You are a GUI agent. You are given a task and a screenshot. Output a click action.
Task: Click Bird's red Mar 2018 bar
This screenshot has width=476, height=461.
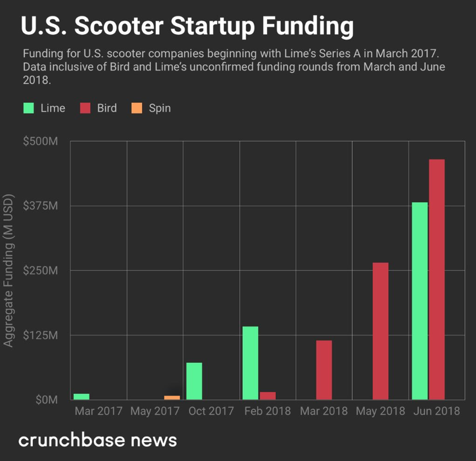pos(324,370)
